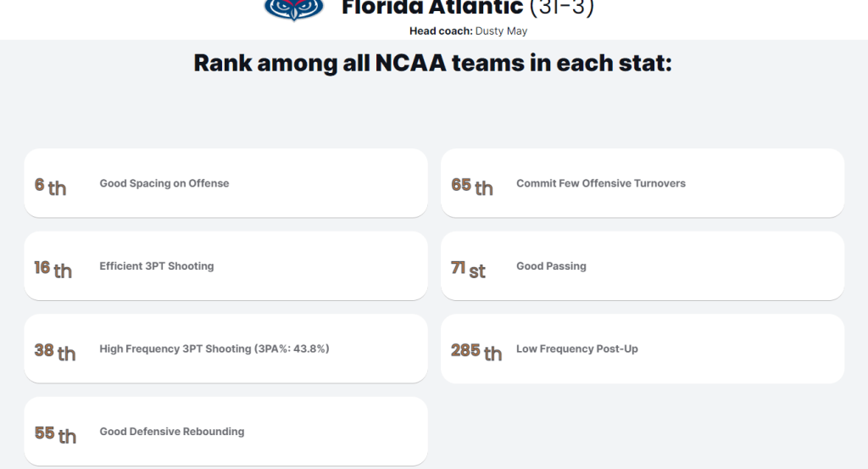Viewport: 868px width, 469px height.
Task: Click the 65th rank number
Action: (x=471, y=185)
